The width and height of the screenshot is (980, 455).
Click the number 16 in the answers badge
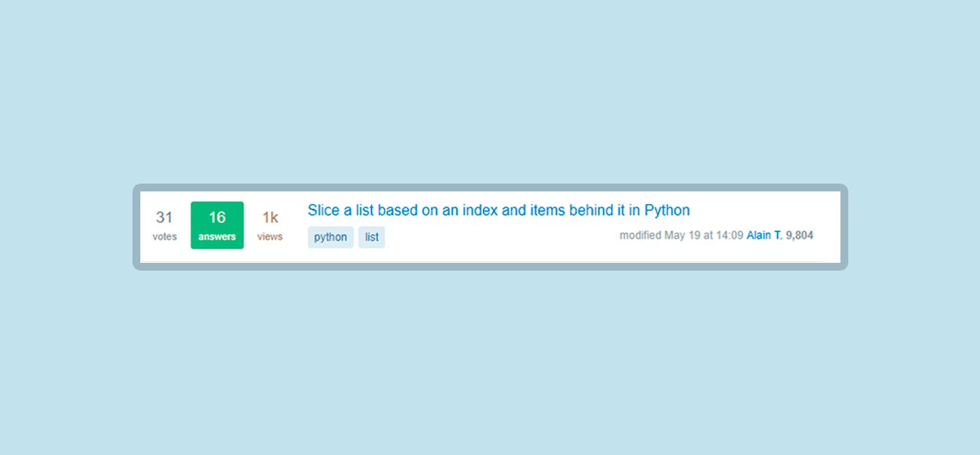point(217,217)
